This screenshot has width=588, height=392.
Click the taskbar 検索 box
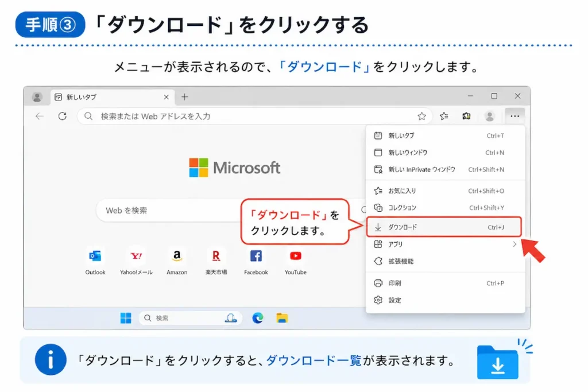pyautogui.click(x=191, y=318)
